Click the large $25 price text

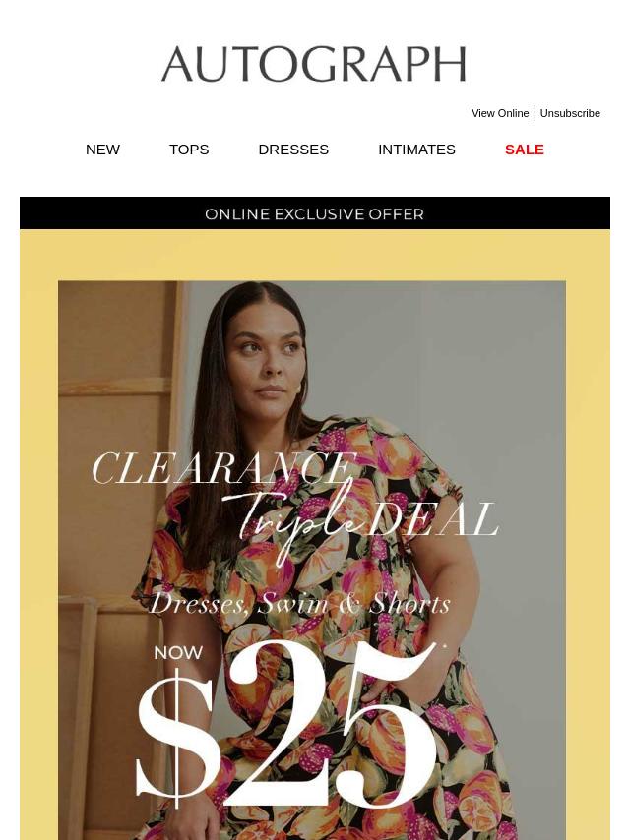click(x=286, y=723)
